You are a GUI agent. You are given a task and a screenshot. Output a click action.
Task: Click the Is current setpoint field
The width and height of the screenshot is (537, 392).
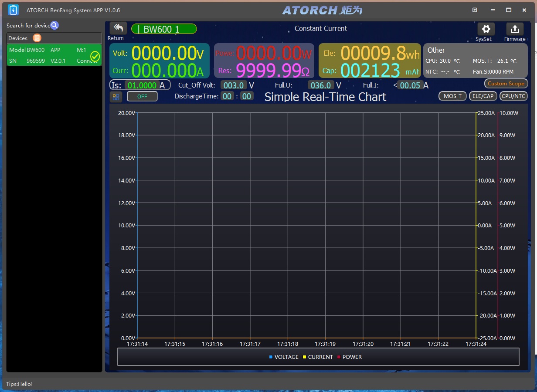click(142, 85)
